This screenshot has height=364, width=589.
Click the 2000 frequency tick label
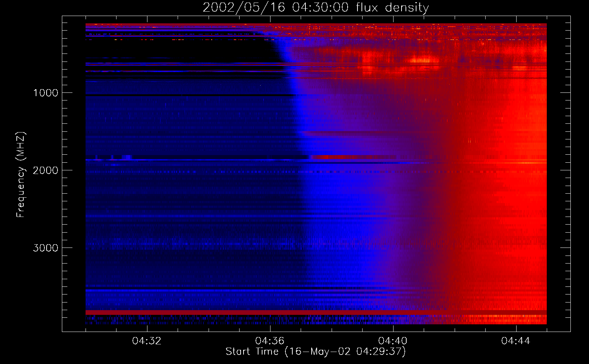pyautogui.click(x=46, y=170)
